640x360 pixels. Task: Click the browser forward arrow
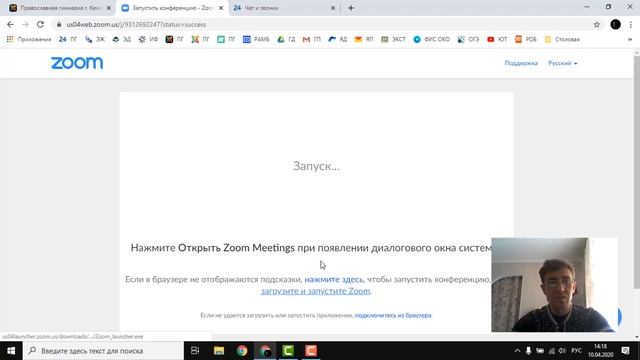[25, 24]
